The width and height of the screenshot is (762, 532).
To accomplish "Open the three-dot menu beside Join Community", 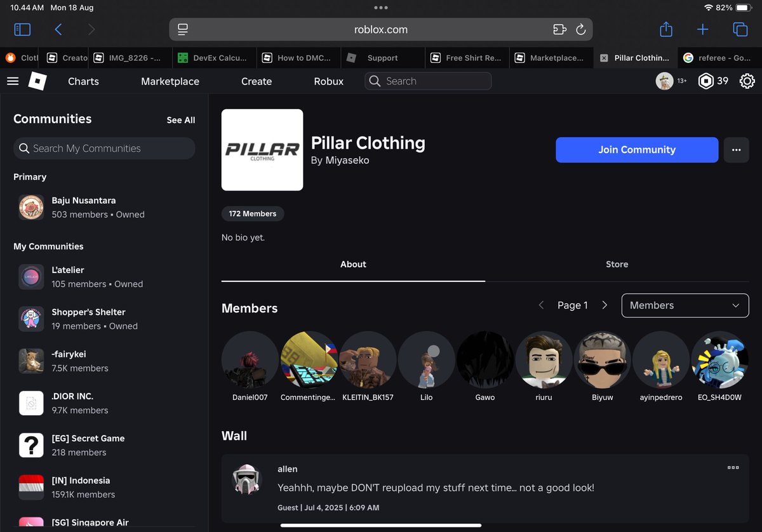I will pyautogui.click(x=736, y=150).
